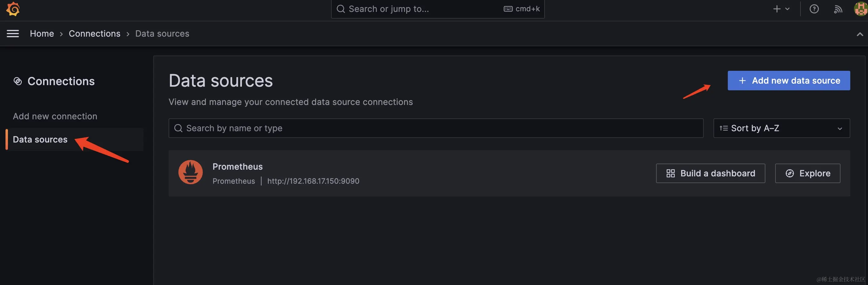The image size is (868, 285).
Task: Click the help question mark icon
Action: (814, 9)
